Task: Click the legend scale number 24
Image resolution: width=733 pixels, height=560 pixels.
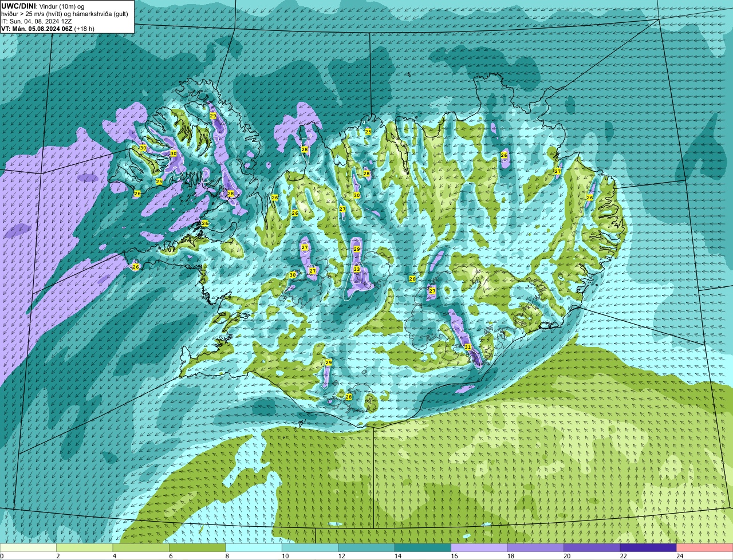Action: click(x=680, y=556)
